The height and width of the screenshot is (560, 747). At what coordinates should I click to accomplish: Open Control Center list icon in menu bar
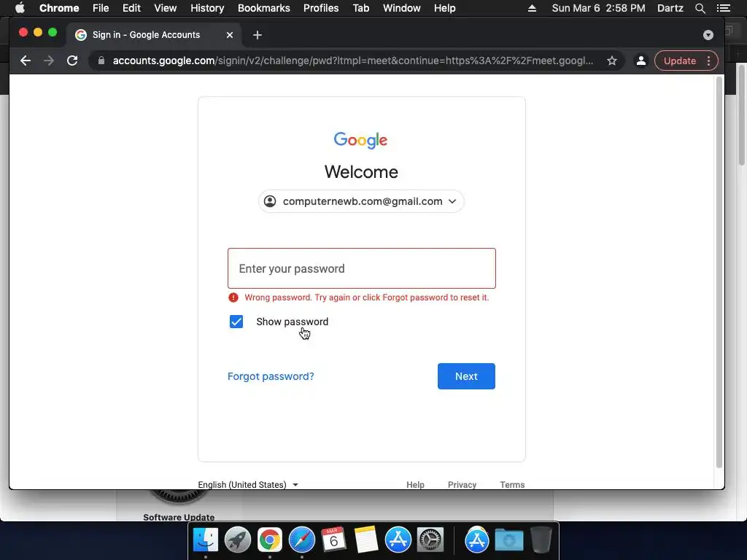[723, 8]
